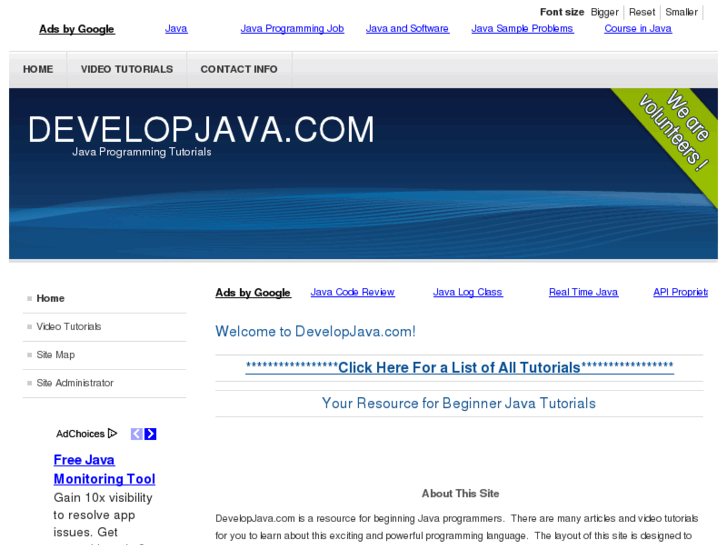This screenshot has height=545, width=727.
Task: Open the Course in Java ad link
Action: tap(638, 28)
